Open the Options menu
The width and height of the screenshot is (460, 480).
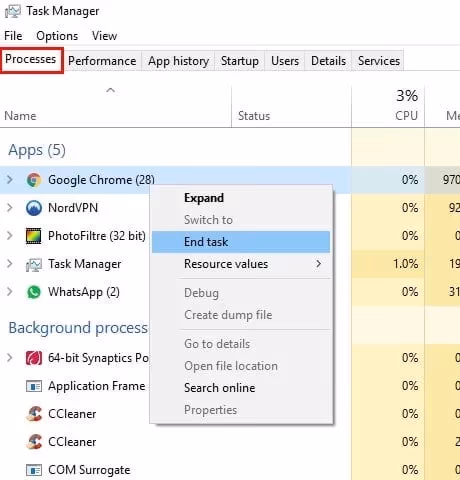pyautogui.click(x=57, y=36)
